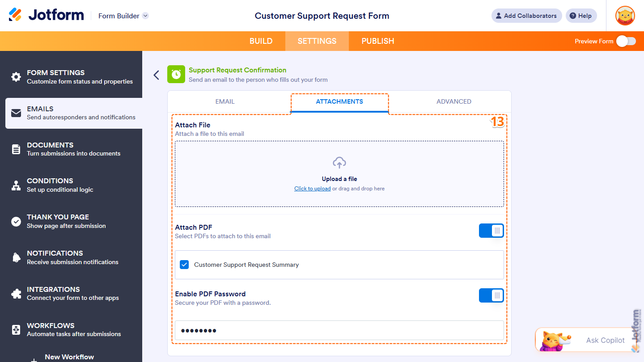The image size is (644, 362).
Task: Click the 'Upload a file' label
Action: coord(339,179)
